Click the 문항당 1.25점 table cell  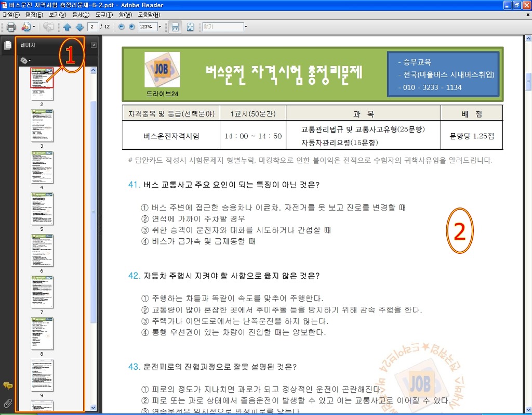(472, 136)
